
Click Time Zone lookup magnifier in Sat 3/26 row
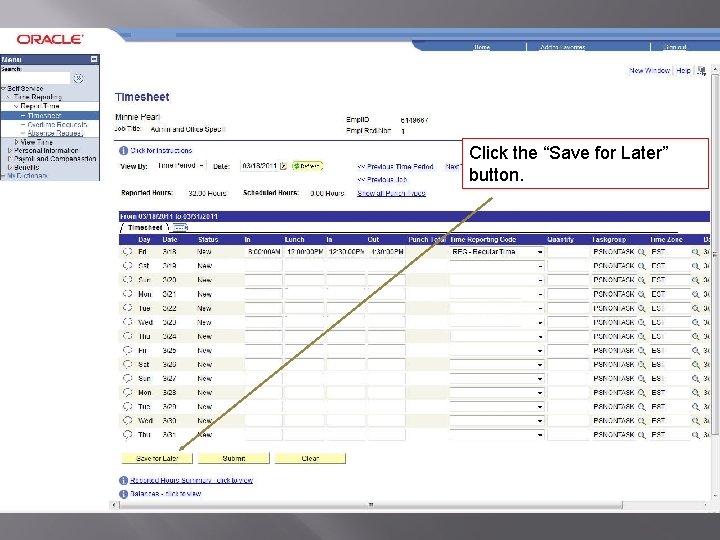coord(696,365)
